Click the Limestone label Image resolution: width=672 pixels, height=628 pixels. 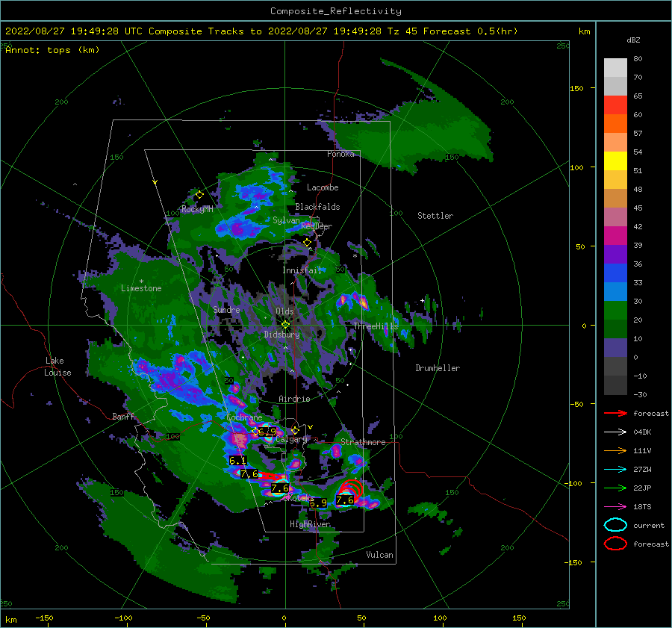[141, 288]
